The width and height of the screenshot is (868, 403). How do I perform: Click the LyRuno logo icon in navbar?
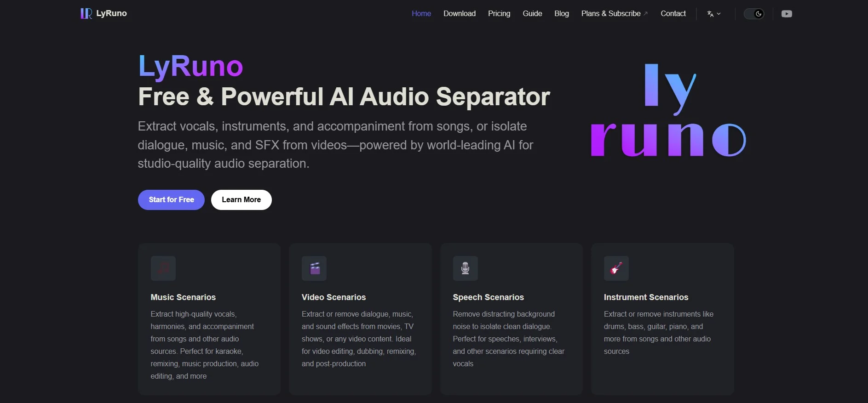pyautogui.click(x=86, y=14)
